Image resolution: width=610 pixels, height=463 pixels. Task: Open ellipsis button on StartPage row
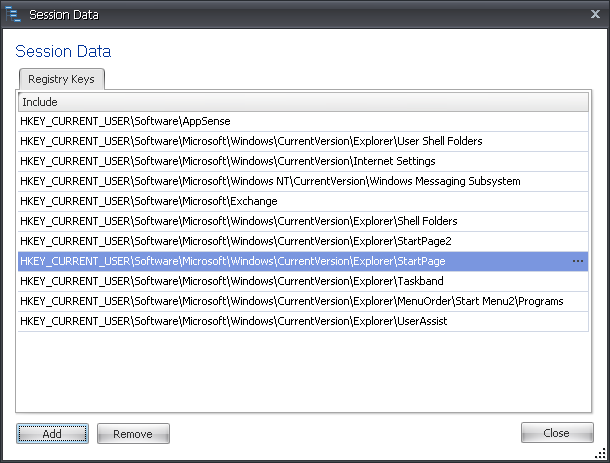click(578, 261)
